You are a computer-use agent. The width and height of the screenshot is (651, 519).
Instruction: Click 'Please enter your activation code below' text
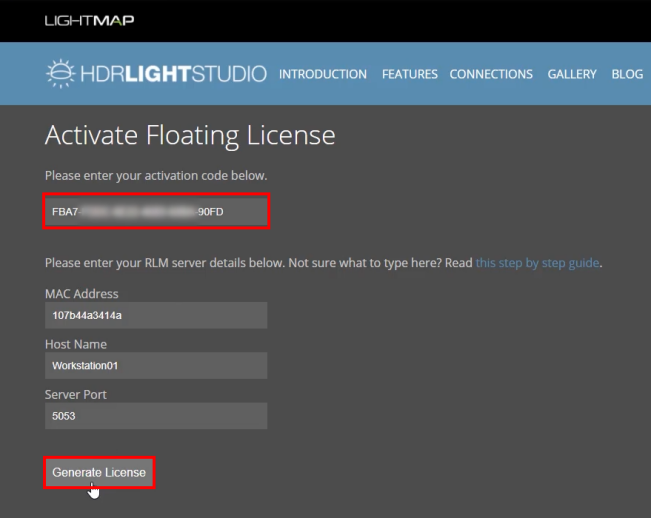[x=156, y=176]
